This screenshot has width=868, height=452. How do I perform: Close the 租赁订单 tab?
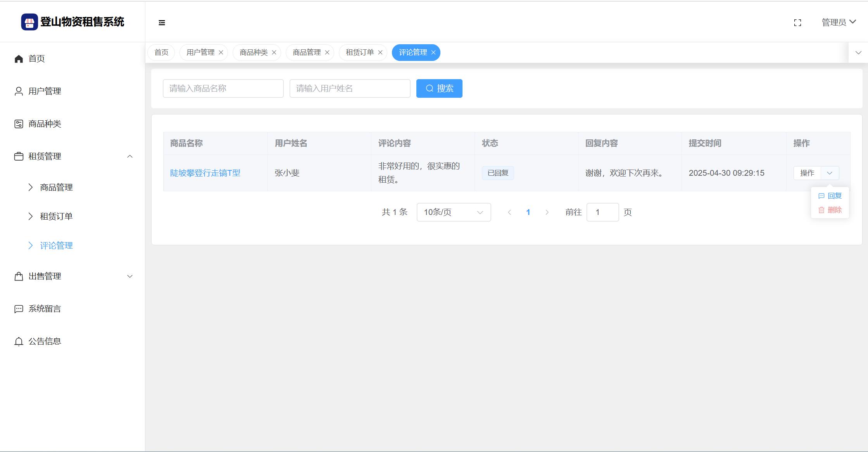click(x=380, y=52)
